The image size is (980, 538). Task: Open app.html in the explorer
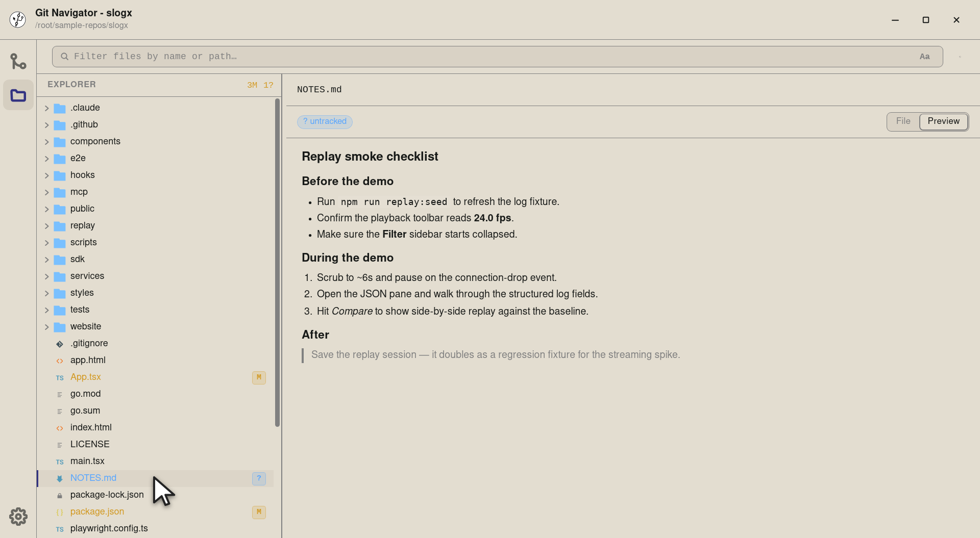tap(88, 360)
